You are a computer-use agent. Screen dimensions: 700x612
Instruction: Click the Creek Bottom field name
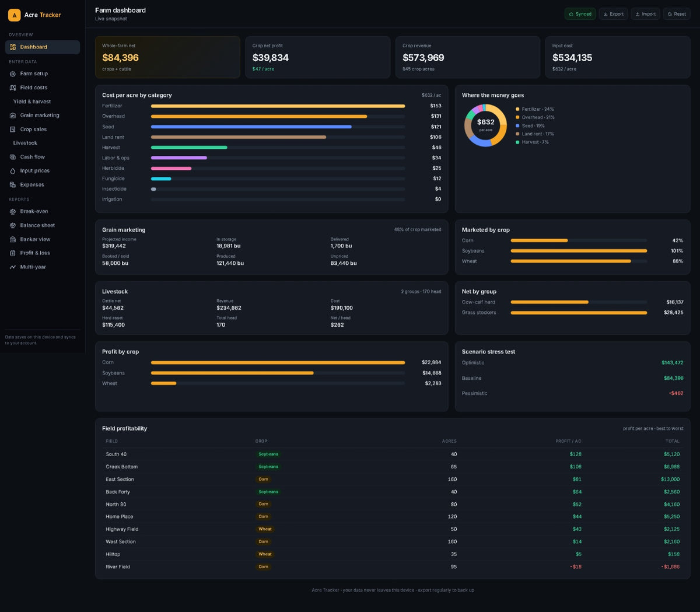pyautogui.click(x=122, y=467)
